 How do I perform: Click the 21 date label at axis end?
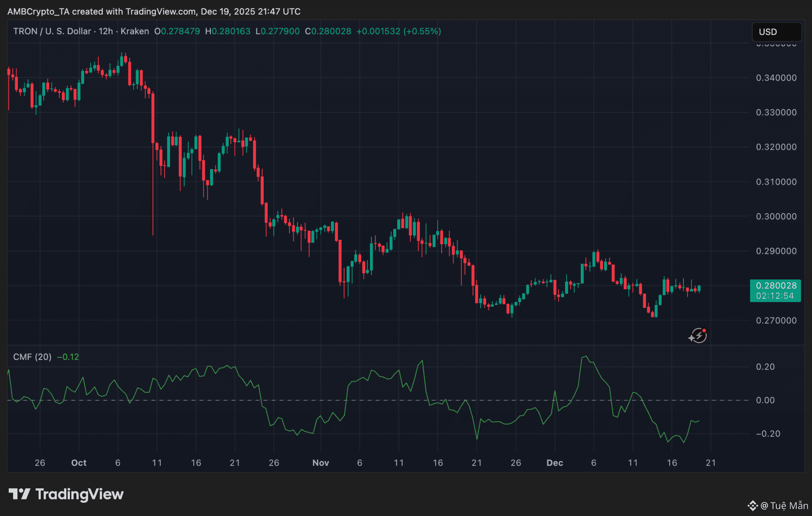pyautogui.click(x=710, y=462)
